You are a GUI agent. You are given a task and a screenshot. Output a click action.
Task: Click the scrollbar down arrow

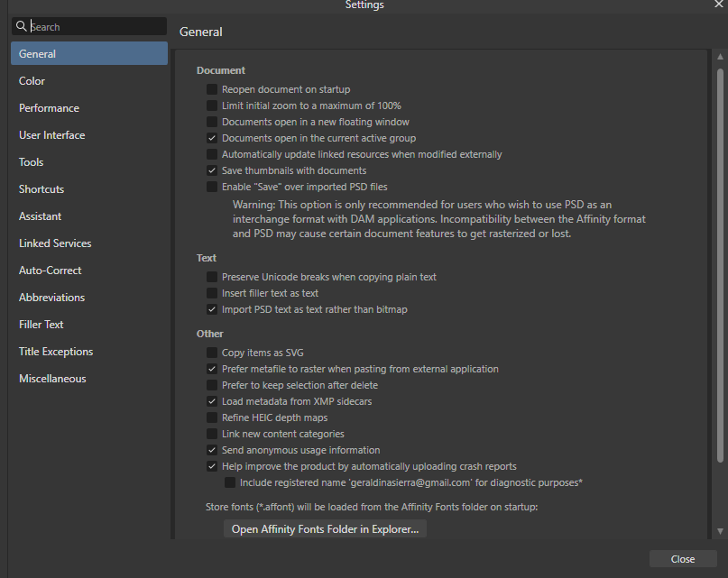[719, 530]
